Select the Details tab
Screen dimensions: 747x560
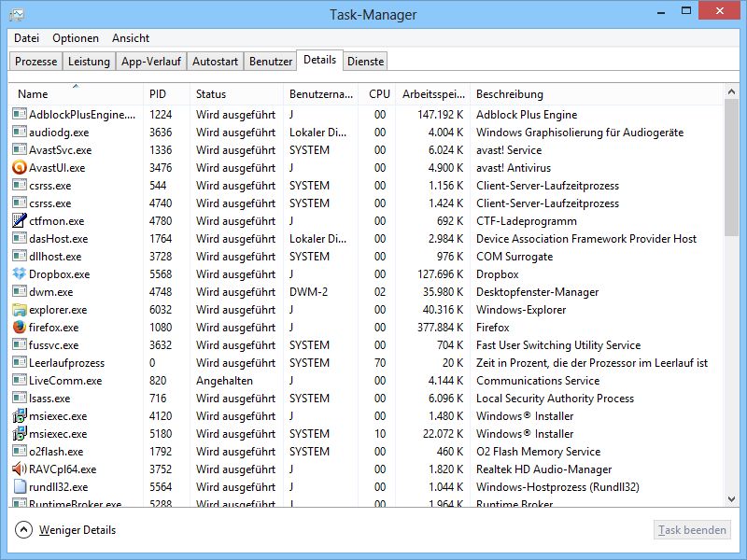point(319,60)
